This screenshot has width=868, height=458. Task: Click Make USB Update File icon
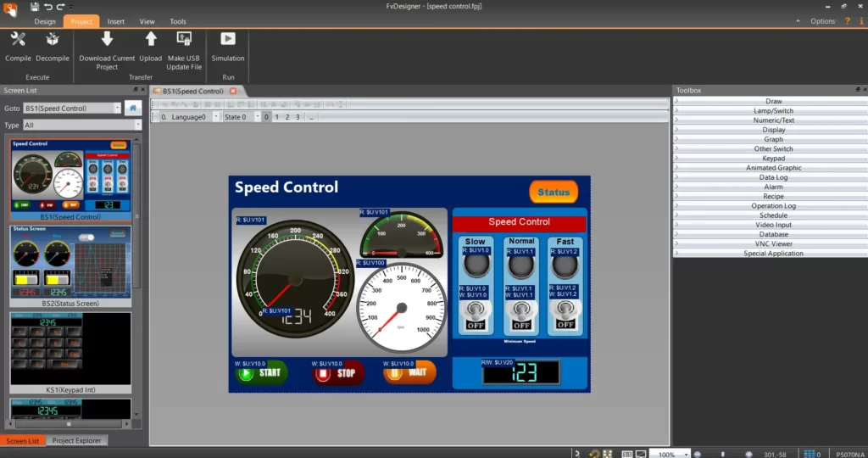(183, 39)
